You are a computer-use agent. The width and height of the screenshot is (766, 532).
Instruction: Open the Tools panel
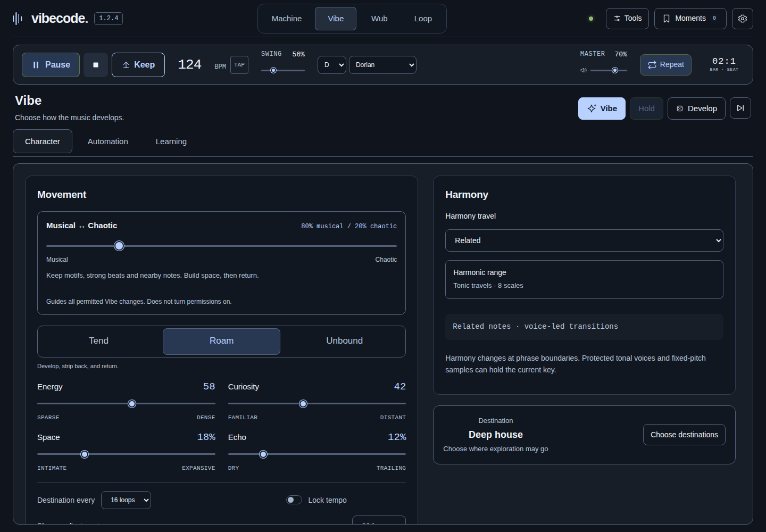[x=627, y=19]
